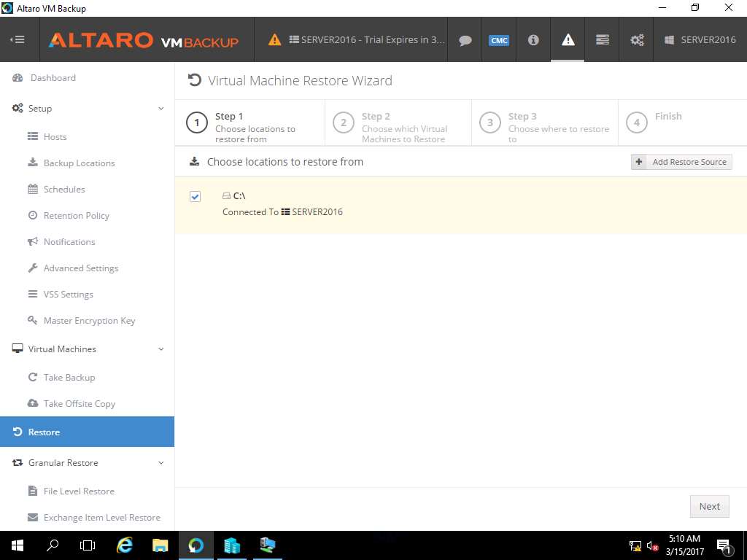Screen dimensions: 747x560
Task: Click the orange trial warning triangle icon
Action: [274, 39]
